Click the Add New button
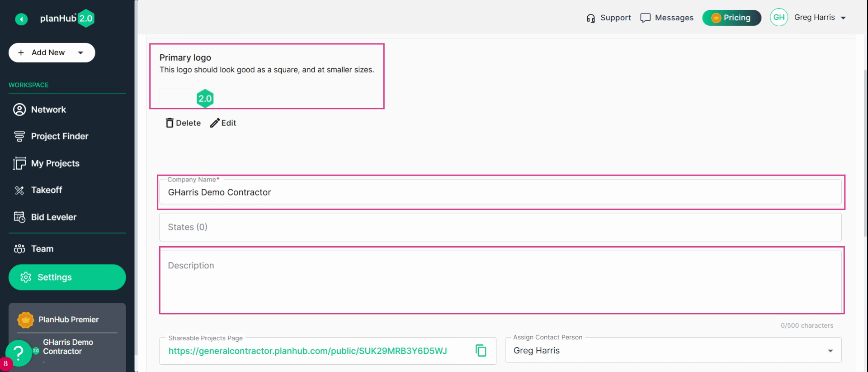The width and height of the screenshot is (868, 372). (x=52, y=52)
